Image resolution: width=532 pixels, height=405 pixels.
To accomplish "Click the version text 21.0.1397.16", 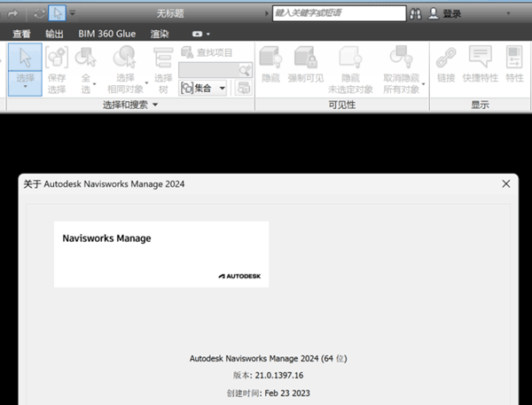I will [279, 375].
